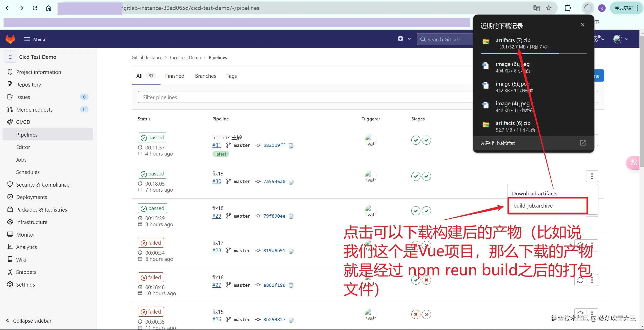644x330 pixels.
Task: Select the CI/CD rocket icon in sidebar
Action: [x=10, y=122]
